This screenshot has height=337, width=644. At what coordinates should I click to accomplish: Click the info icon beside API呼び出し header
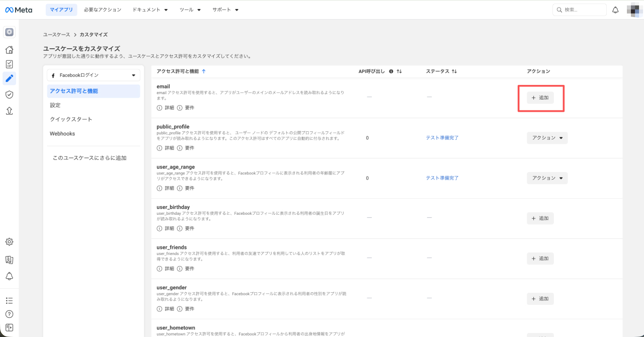point(391,71)
